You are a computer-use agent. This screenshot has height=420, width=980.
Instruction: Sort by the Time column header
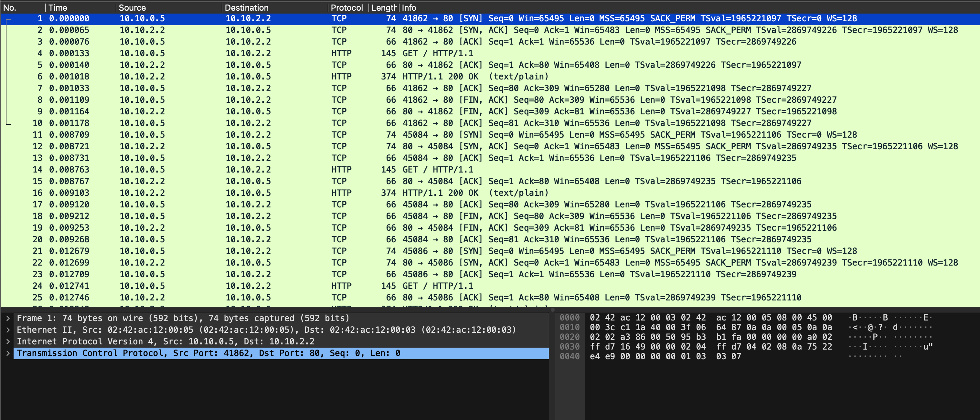(x=58, y=8)
